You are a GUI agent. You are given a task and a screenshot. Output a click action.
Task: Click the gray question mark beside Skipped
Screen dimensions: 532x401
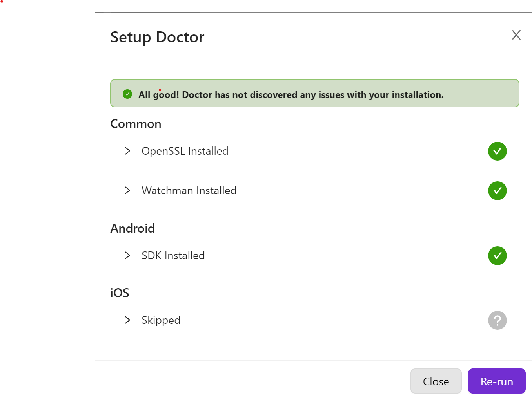[497, 320]
